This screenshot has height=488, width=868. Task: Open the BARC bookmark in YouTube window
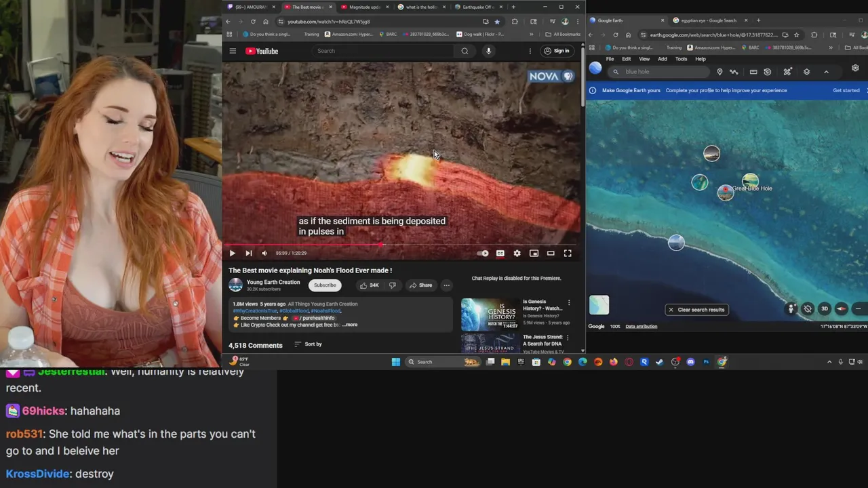(x=388, y=34)
